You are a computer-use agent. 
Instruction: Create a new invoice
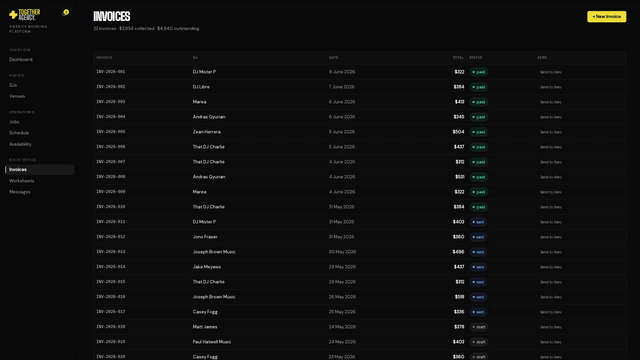[607, 17]
